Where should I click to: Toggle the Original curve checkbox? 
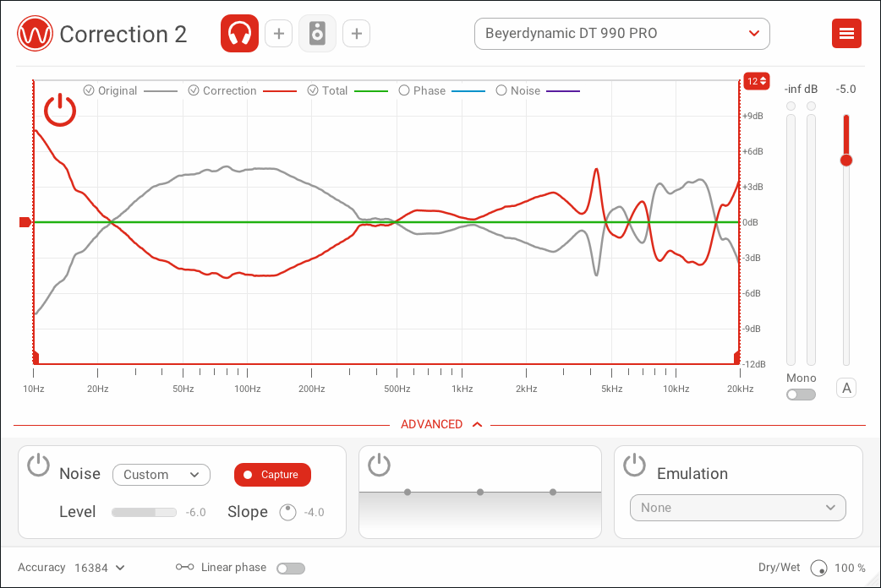tap(89, 90)
